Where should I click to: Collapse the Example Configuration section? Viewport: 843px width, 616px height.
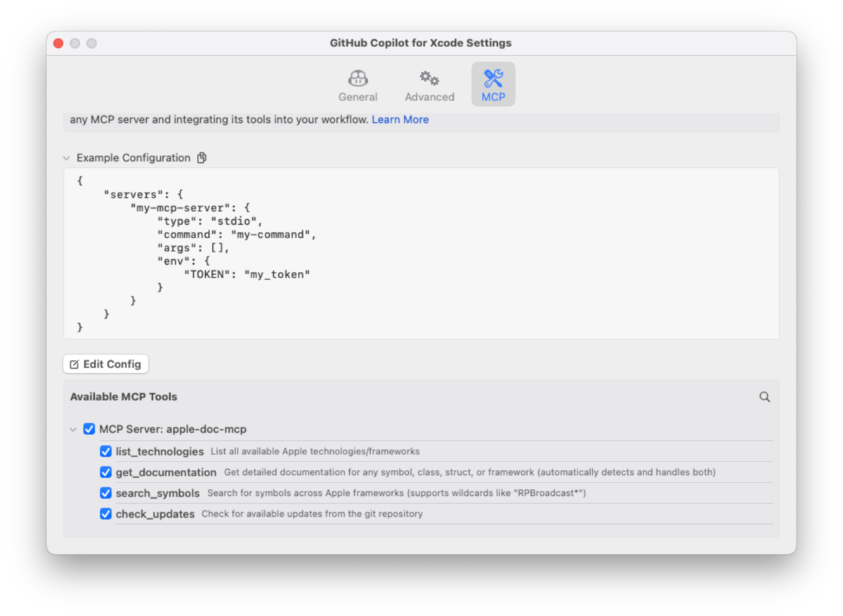[x=66, y=158]
